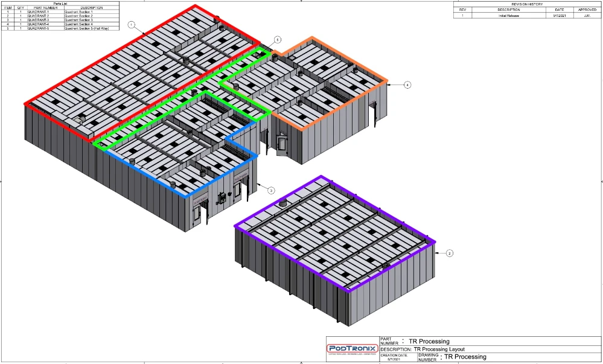Click the revision date '5/7/2021' cell

pos(560,16)
